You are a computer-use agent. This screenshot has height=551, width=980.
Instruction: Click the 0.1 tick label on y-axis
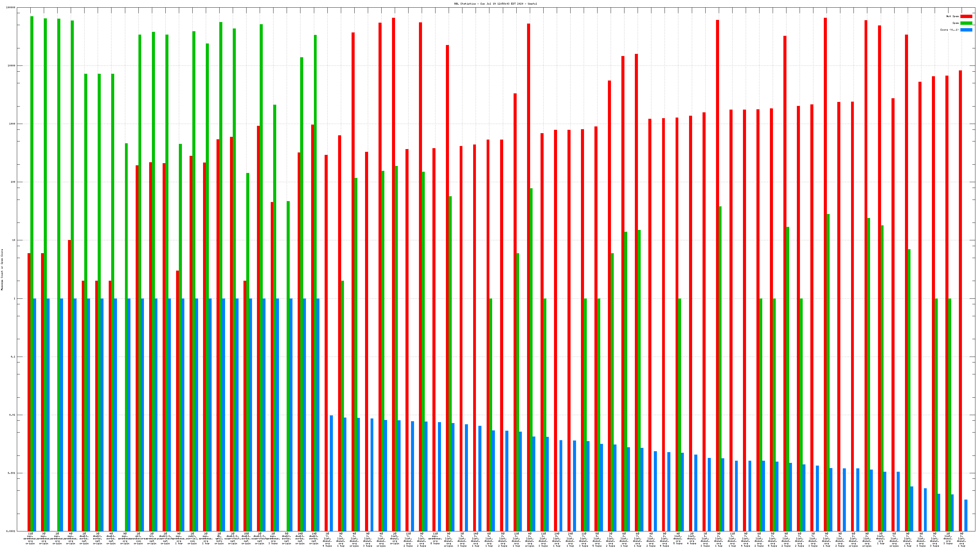(x=13, y=357)
